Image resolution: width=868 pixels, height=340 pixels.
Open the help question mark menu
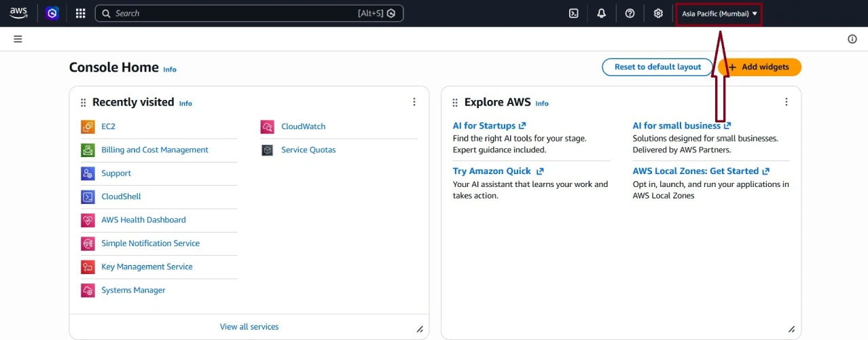pyautogui.click(x=630, y=13)
